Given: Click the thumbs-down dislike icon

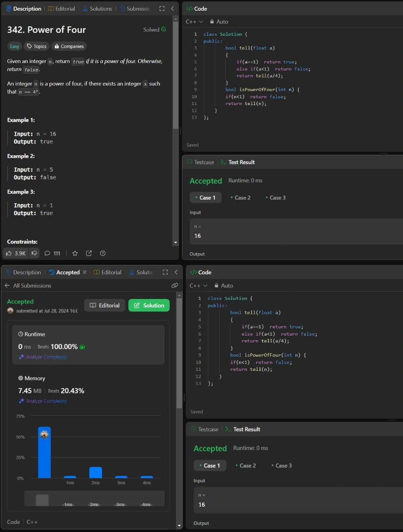Looking at the screenshot, I should pyautogui.click(x=34, y=253).
